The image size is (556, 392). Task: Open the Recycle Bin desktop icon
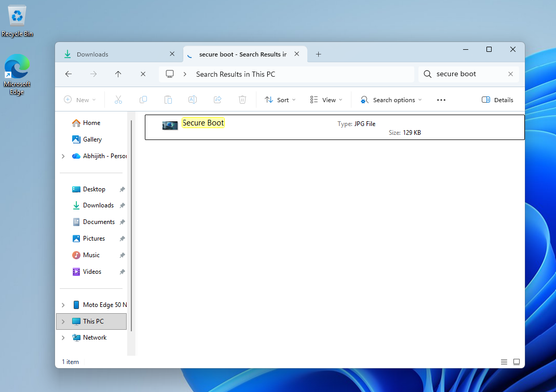17,21
